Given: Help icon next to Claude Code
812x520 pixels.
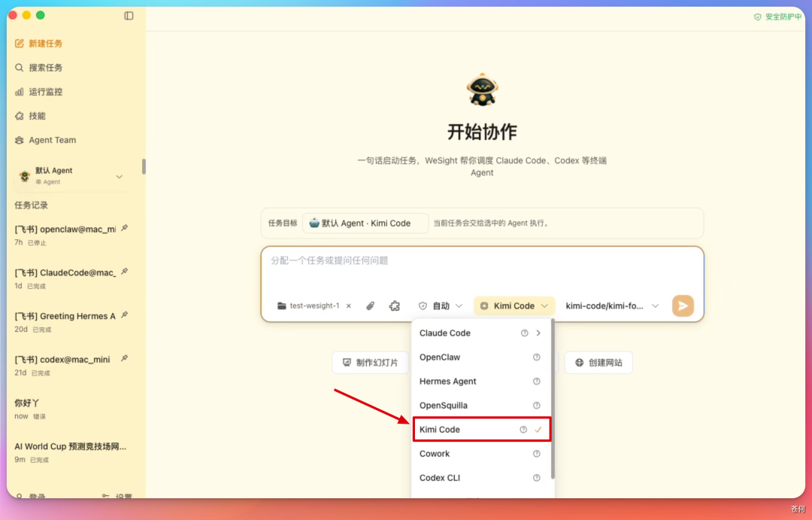Looking at the screenshot, I should click(525, 333).
